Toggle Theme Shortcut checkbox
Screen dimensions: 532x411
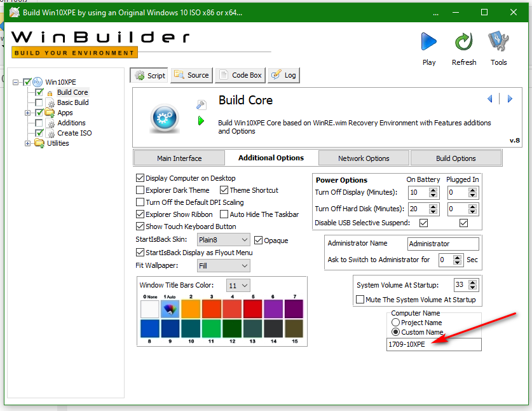[224, 190]
